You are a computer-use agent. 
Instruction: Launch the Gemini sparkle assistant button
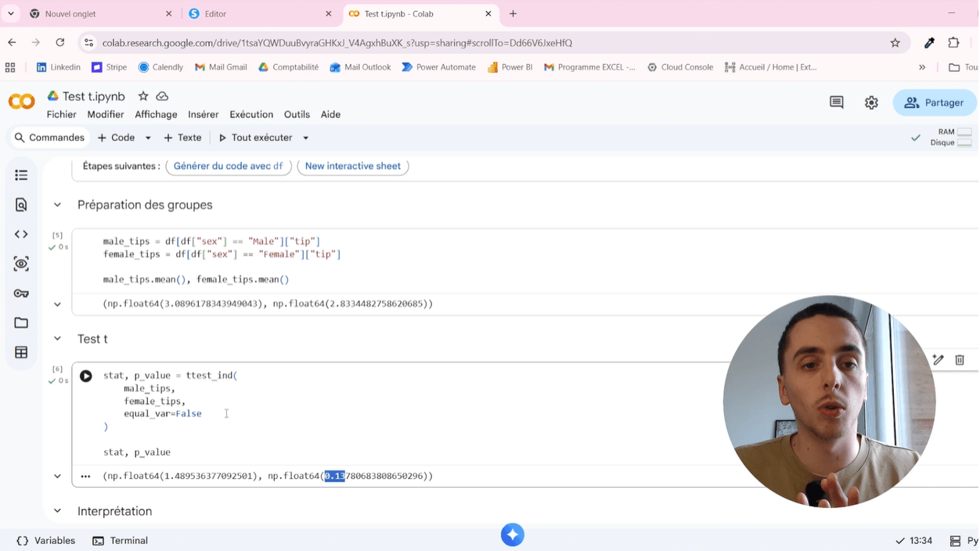point(513,535)
